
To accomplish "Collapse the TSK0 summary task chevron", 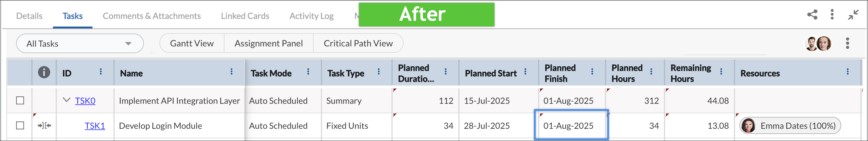I will click(67, 100).
